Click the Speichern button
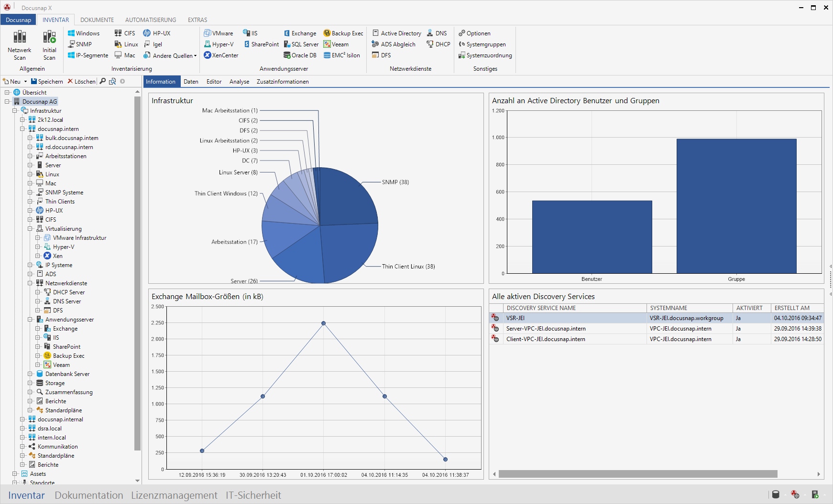 (47, 82)
